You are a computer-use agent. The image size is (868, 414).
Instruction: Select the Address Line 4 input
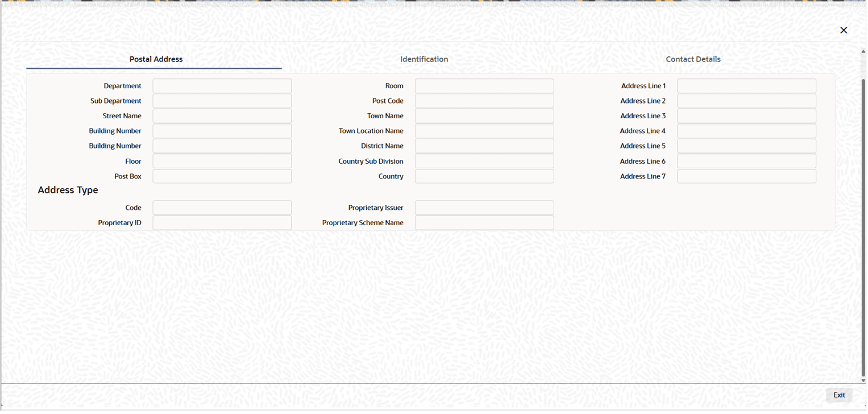coord(746,131)
